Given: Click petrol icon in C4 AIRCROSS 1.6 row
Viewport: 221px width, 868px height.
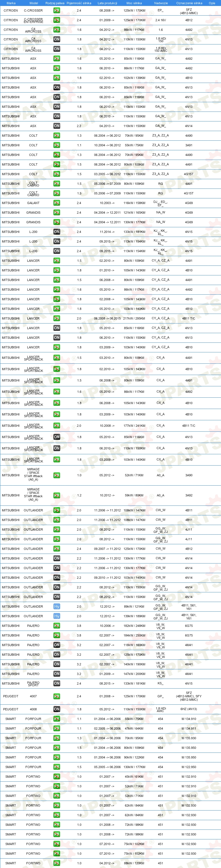Looking at the screenshot, I should (x=57, y=30).
